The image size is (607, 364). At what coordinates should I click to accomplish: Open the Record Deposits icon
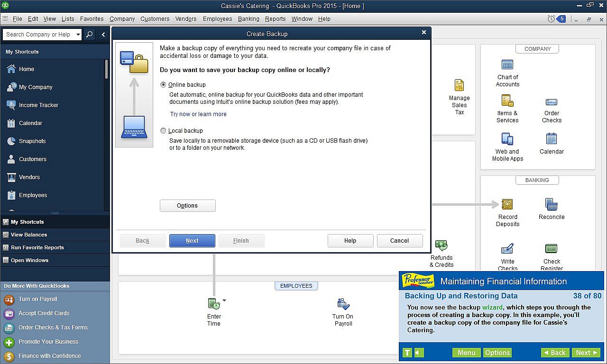507,204
